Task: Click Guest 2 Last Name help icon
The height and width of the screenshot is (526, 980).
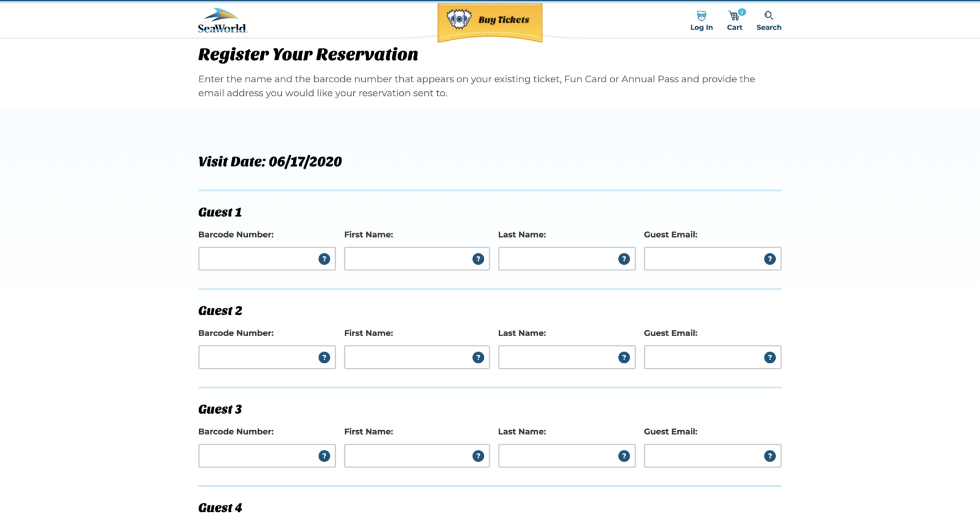Action: (x=624, y=358)
